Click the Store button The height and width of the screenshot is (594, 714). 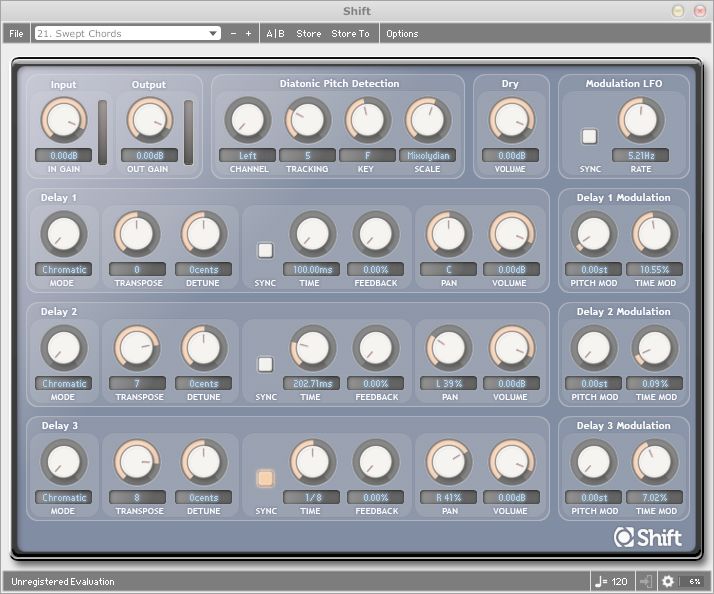click(309, 34)
